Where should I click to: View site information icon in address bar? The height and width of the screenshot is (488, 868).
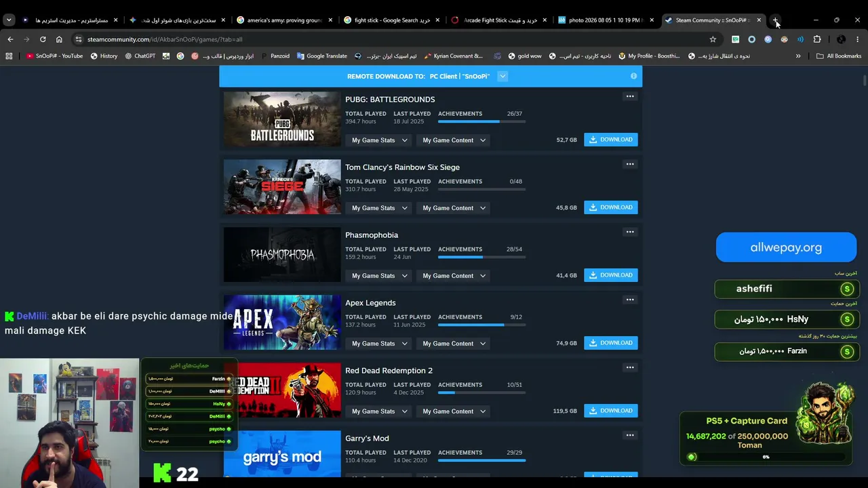point(79,39)
